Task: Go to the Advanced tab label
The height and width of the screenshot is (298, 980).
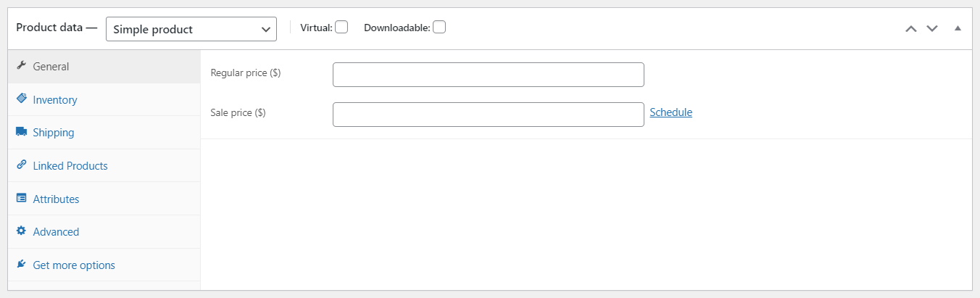Action: point(56,232)
